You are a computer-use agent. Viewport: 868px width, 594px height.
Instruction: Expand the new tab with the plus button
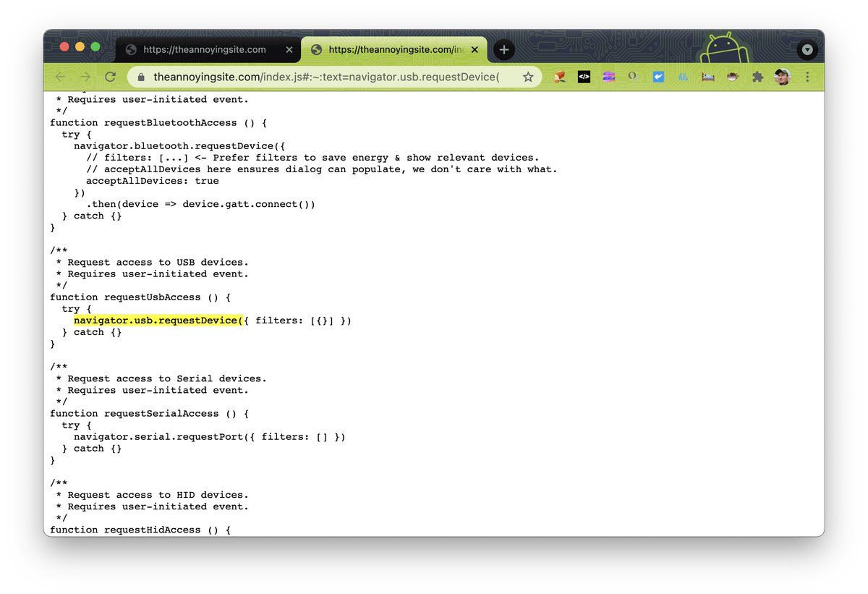click(503, 49)
